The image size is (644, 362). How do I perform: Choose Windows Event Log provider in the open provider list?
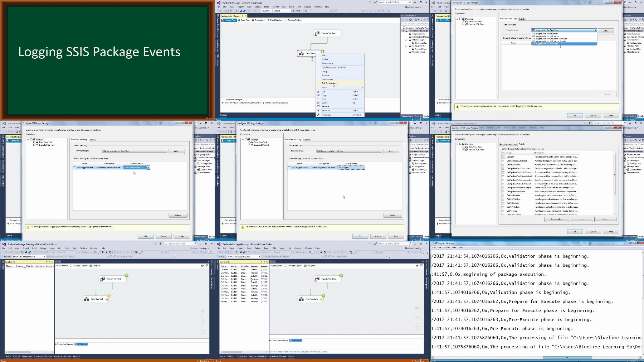[563, 39]
